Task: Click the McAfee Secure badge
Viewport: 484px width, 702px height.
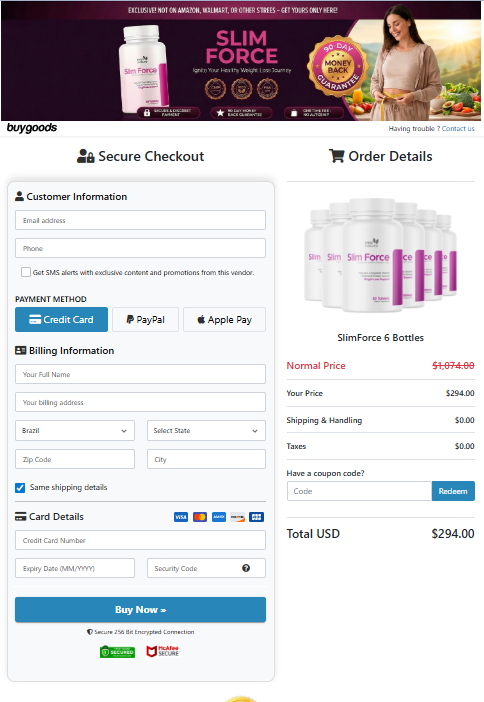Action: pos(163,651)
